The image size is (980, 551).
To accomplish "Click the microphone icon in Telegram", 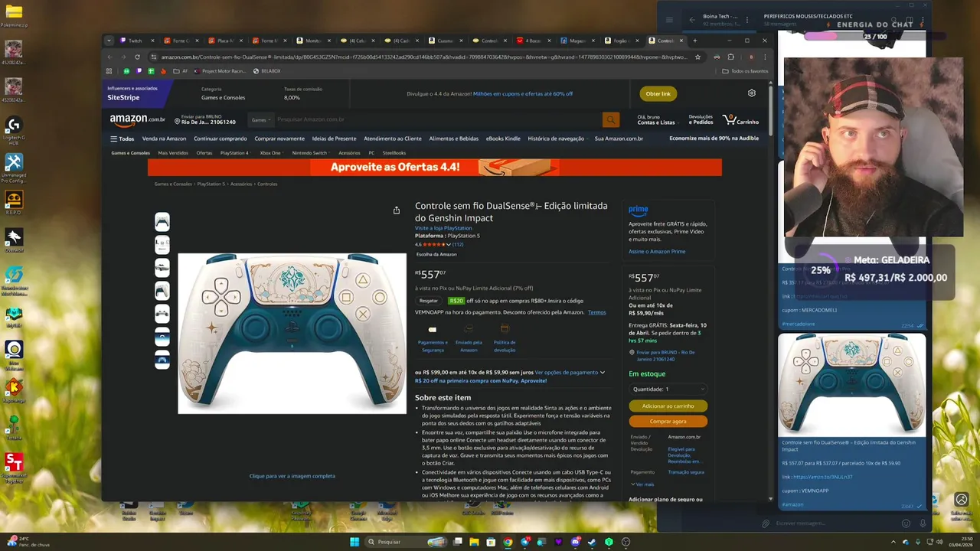I will [923, 523].
